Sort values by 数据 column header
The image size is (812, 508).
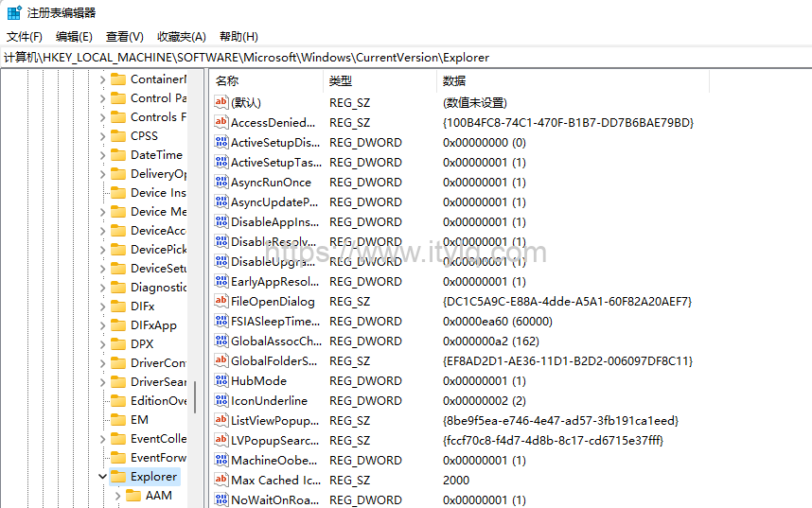(574, 80)
